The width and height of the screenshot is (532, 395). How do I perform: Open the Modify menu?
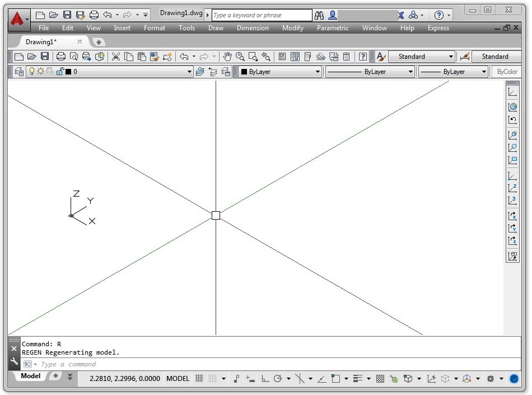tap(293, 28)
